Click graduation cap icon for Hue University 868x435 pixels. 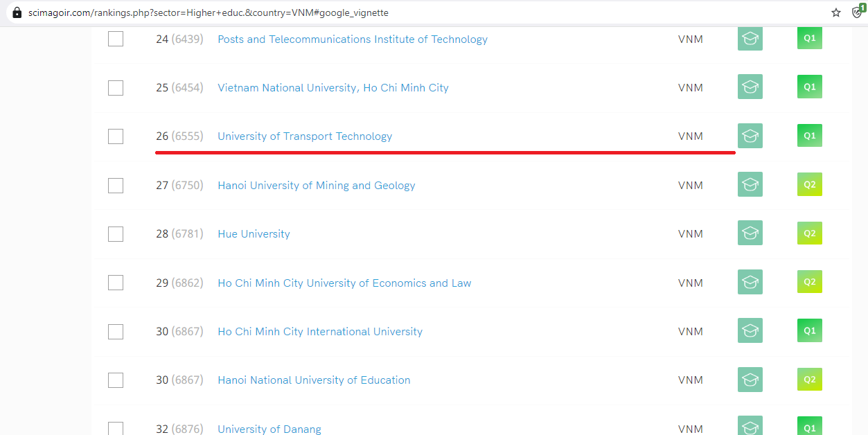coord(750,233)
